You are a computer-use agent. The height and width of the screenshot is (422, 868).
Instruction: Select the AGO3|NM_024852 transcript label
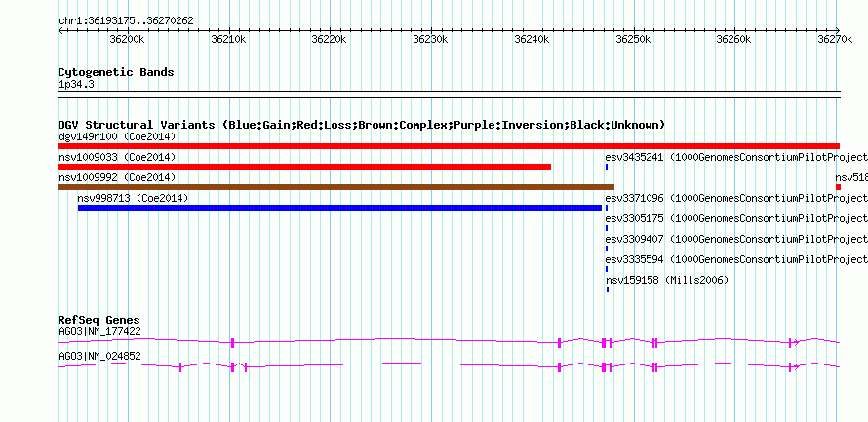pos(99,356)
